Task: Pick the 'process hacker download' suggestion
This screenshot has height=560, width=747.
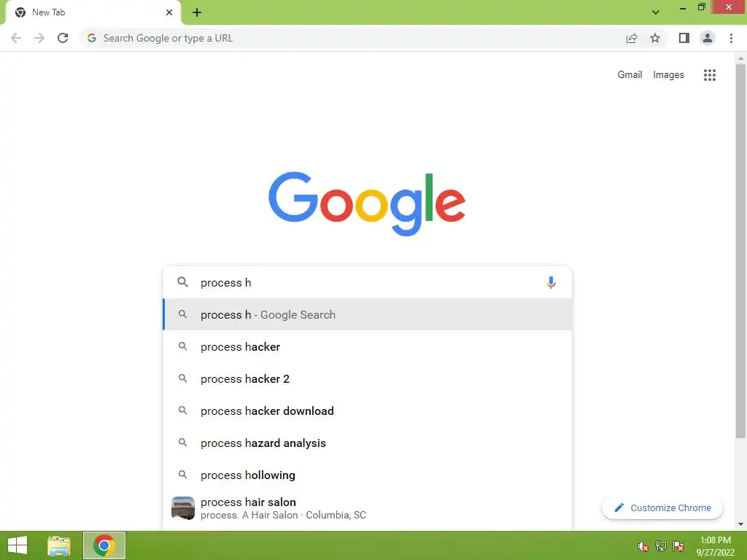Action: [x=367, y=411]
